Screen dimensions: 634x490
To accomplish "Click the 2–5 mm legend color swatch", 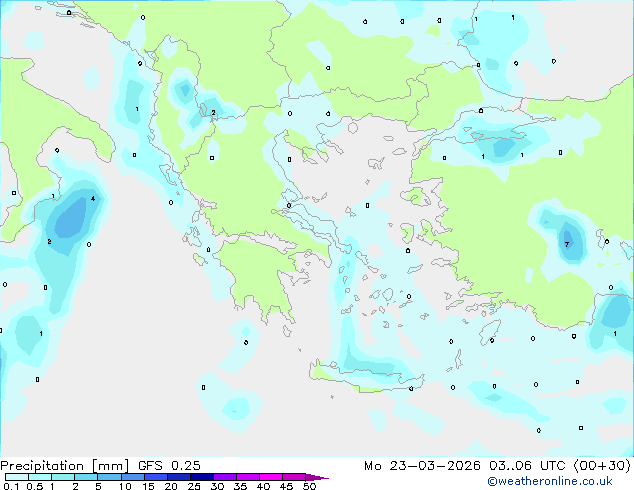I will pos(86,477).
